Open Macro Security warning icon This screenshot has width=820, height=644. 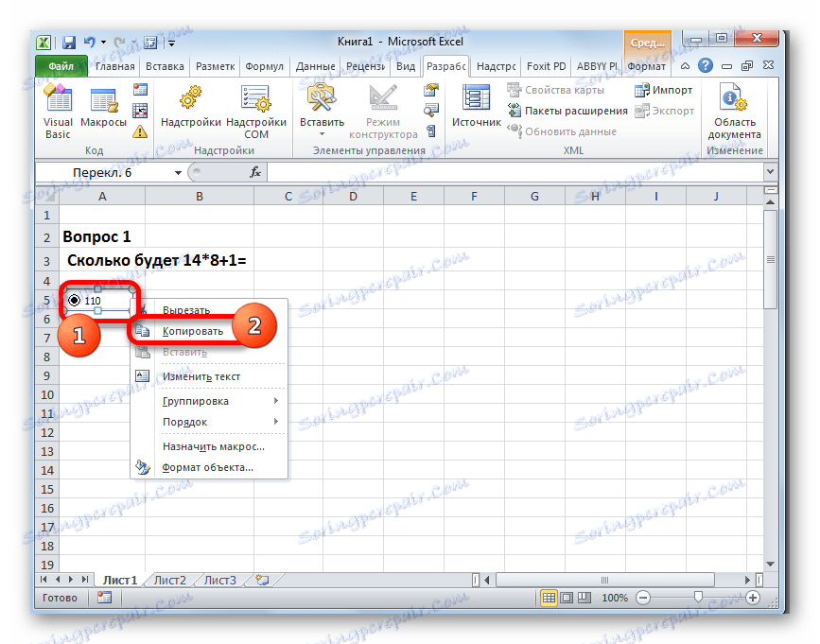click(140, 131)
